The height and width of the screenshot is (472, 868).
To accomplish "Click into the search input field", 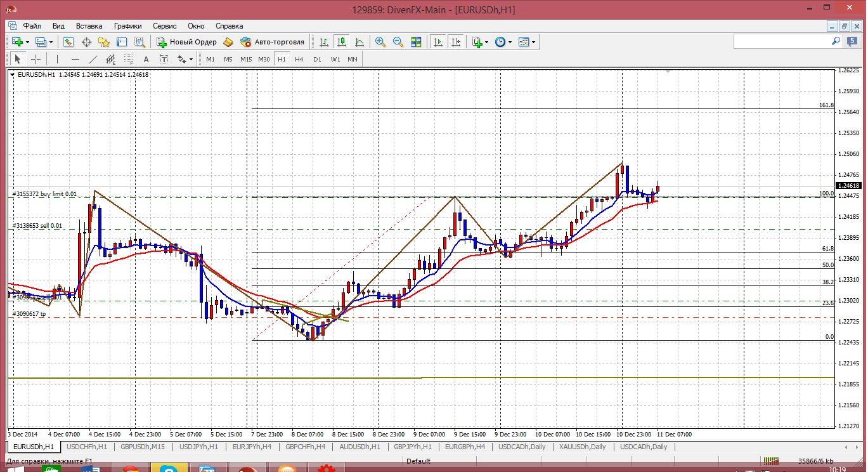I will point(781,41).
